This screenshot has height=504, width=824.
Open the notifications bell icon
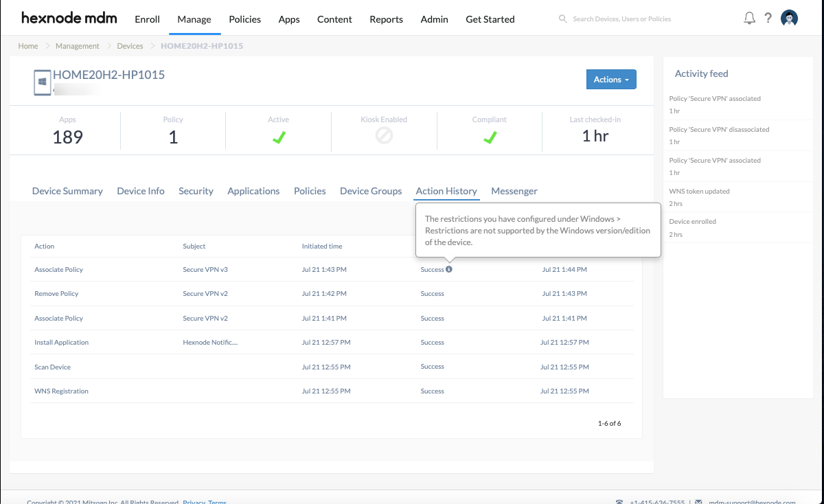(749, 19)
